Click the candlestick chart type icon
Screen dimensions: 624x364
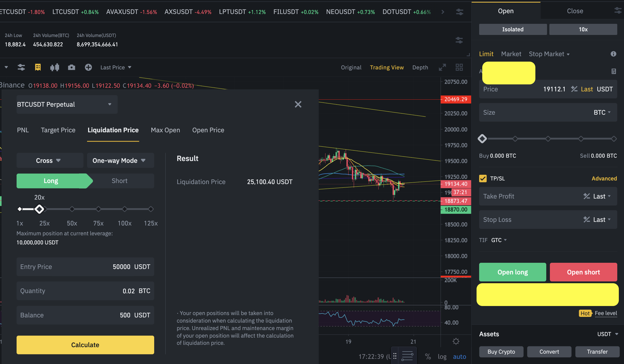55,68
